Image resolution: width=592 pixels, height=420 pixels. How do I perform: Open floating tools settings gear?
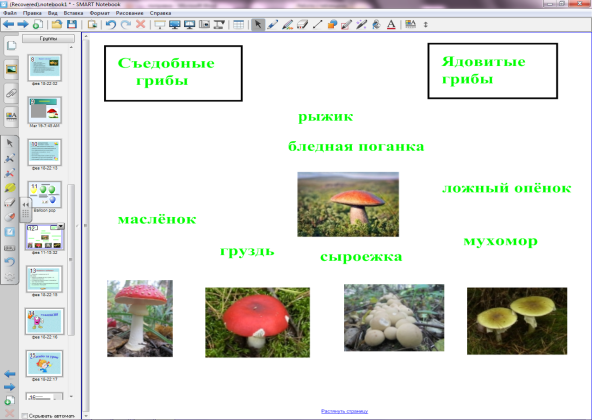click(10, 277)
